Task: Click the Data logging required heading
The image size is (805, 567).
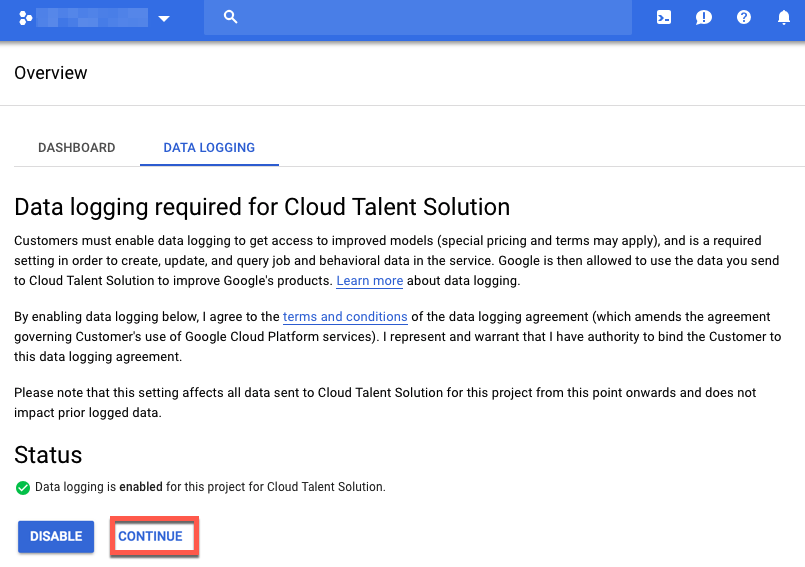Action: (262, 207)
